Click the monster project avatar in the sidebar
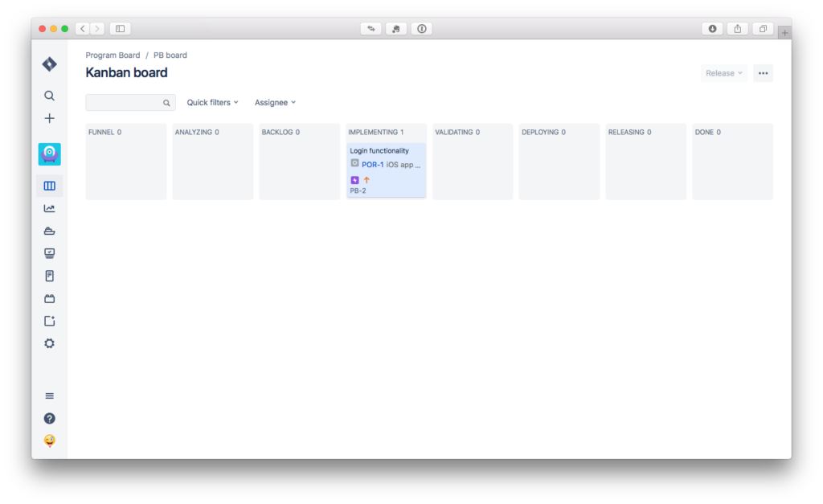Image resolution: width=823 pixels, height=504 pixels. point(49,154)
